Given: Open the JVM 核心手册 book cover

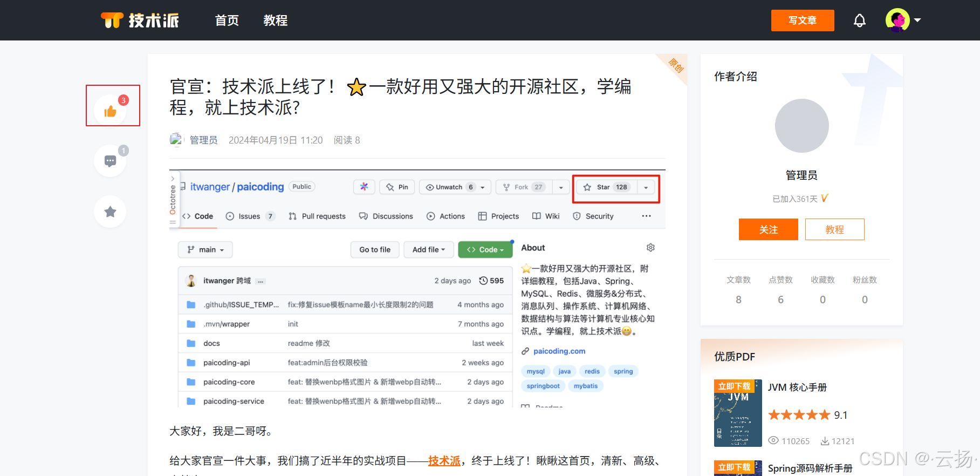Looking at the screenshot, I should pos(738,413).
